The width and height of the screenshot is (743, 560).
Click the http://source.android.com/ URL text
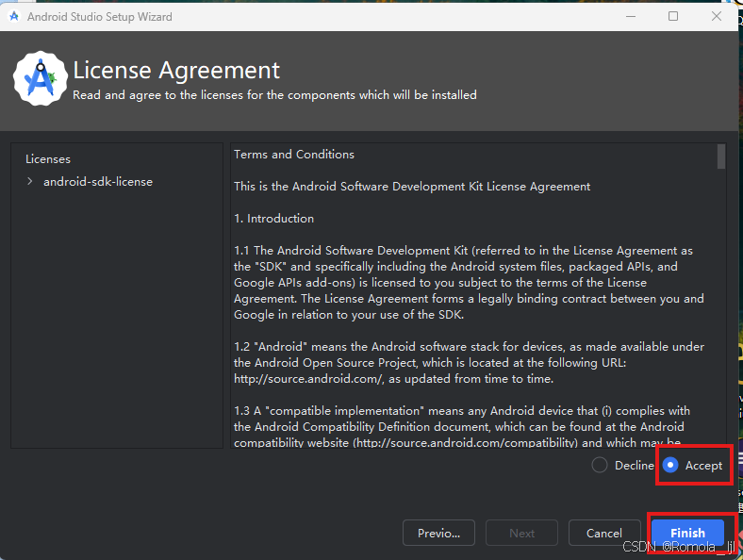(308, 379)
